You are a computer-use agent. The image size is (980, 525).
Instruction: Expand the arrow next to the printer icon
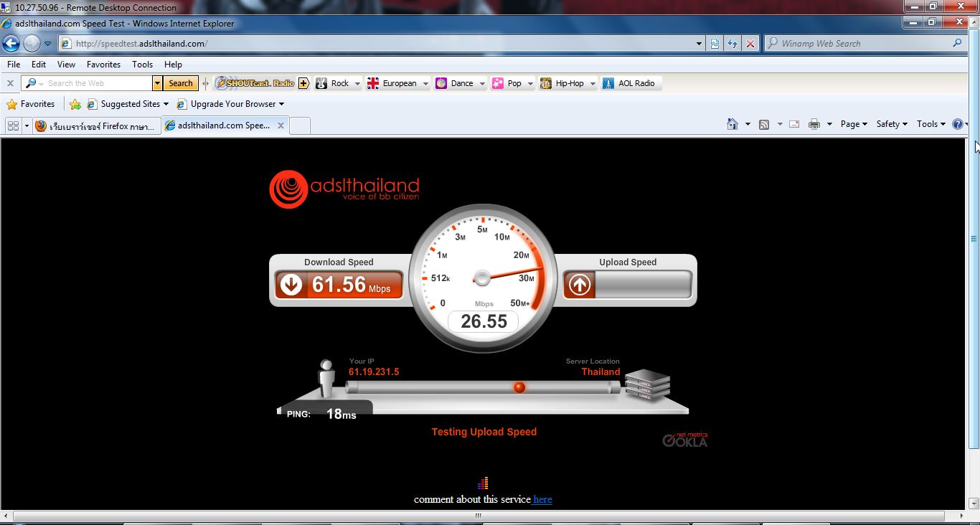[x=829, y=125]
